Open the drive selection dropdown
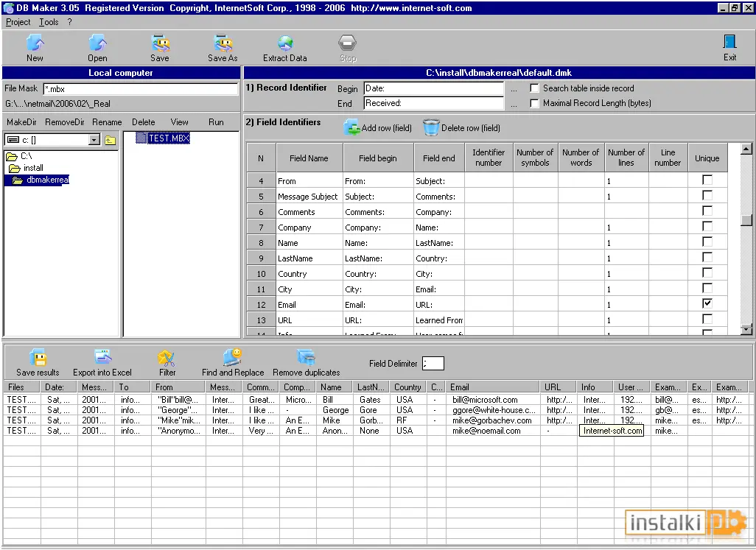This screenshot has height=550, width=756. (x=94, y=140)
